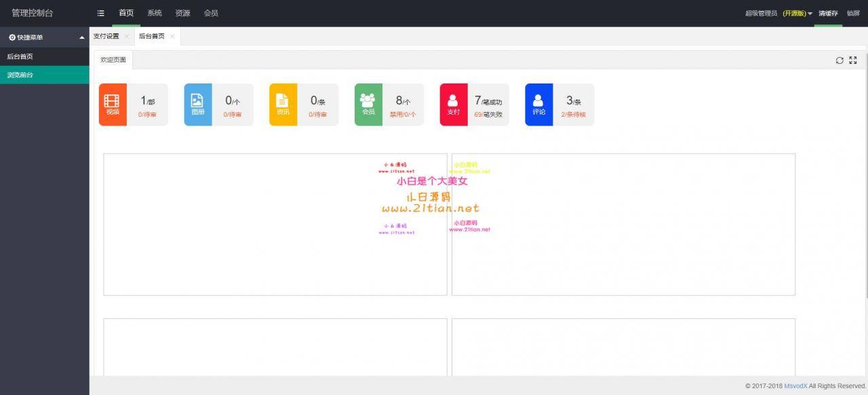Switch to the 支付设置 tab

click(x=106, y=37)
